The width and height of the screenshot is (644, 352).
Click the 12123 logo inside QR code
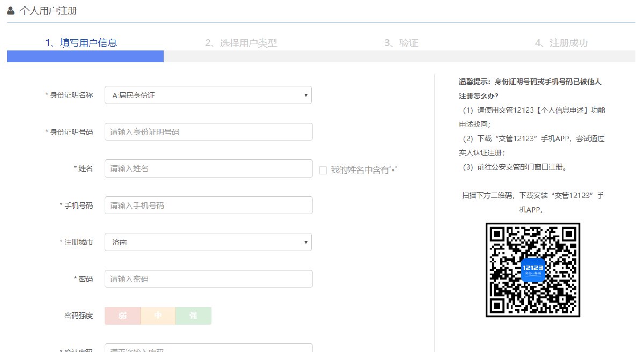[533, 270]
